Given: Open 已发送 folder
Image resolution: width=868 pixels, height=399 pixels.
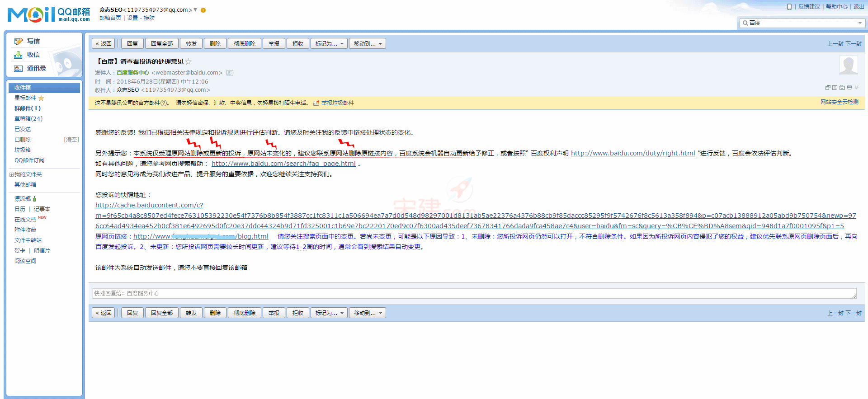Looking at the screenshot, I should [23, 129].
